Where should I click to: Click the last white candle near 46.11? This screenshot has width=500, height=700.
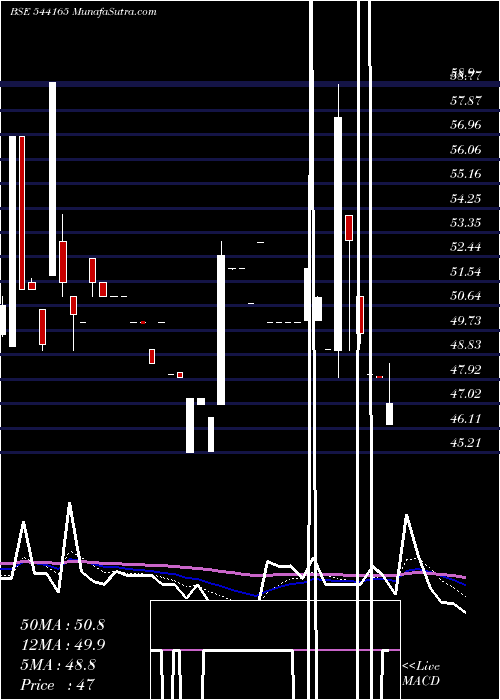[x=389, y=414]
